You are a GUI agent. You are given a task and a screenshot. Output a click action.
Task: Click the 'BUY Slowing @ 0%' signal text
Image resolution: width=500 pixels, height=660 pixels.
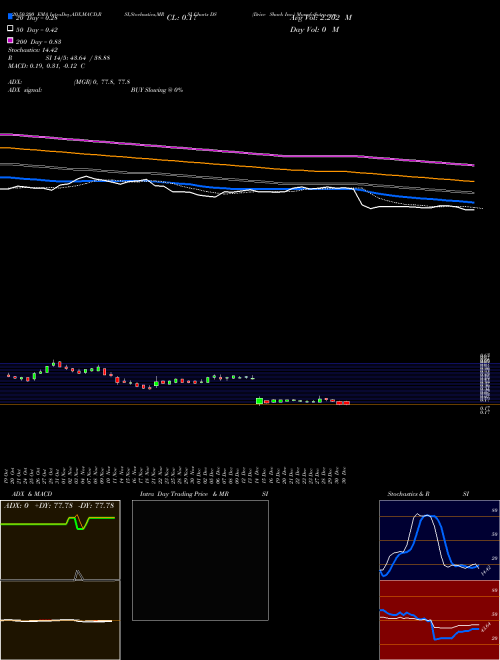157,90
